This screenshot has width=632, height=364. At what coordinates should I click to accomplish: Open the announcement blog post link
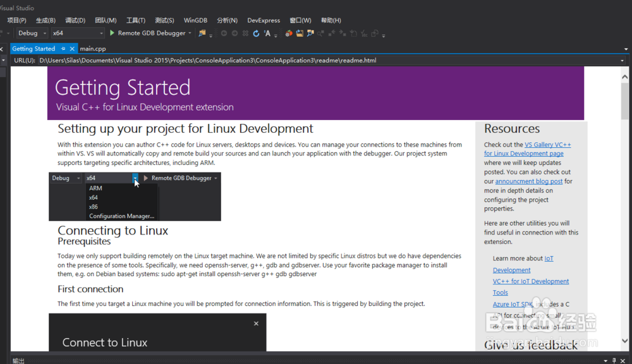pos(529,181)
